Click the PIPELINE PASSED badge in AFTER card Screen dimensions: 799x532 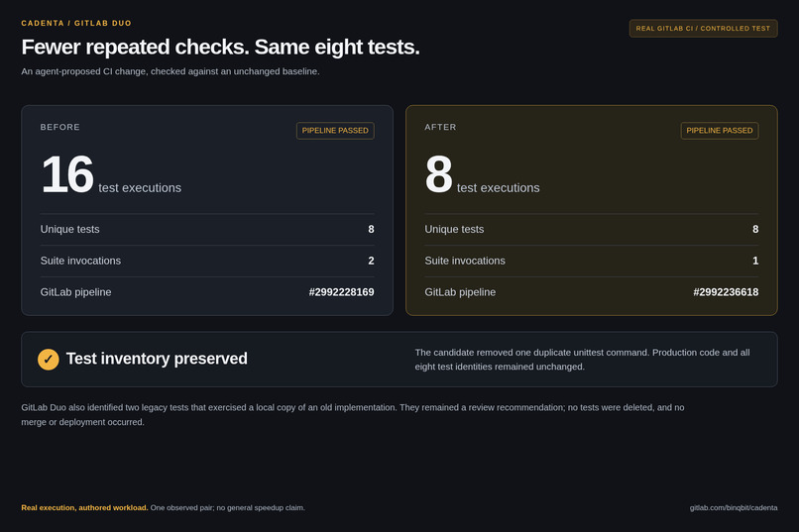click(x=720, y=131)
